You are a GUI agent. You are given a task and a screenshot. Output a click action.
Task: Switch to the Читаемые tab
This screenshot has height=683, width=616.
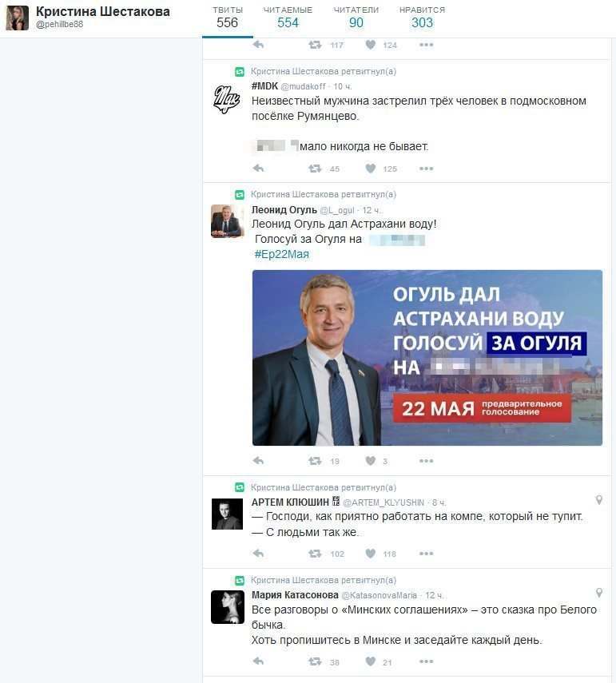coord(288,18)
